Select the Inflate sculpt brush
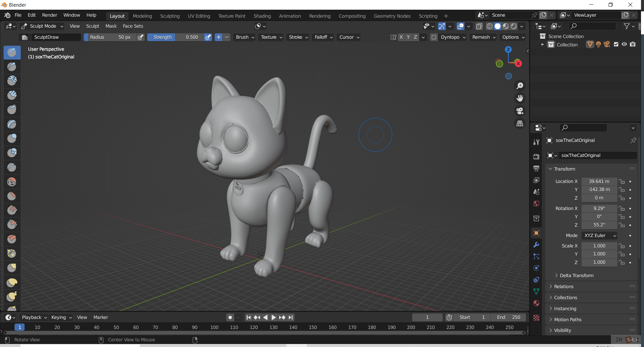This screenshot has width=644, height=347. (12, 138)
